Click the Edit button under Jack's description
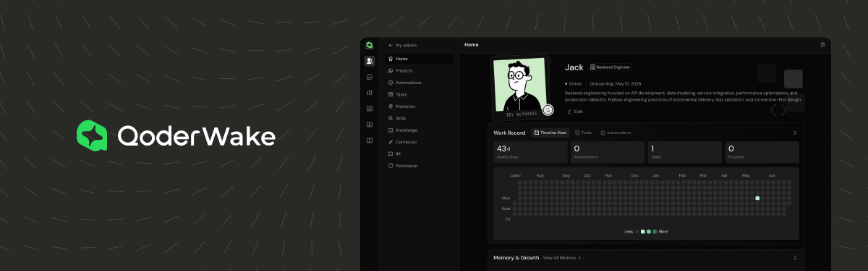Viewport: 868px width, 271px height. point(575,112)
